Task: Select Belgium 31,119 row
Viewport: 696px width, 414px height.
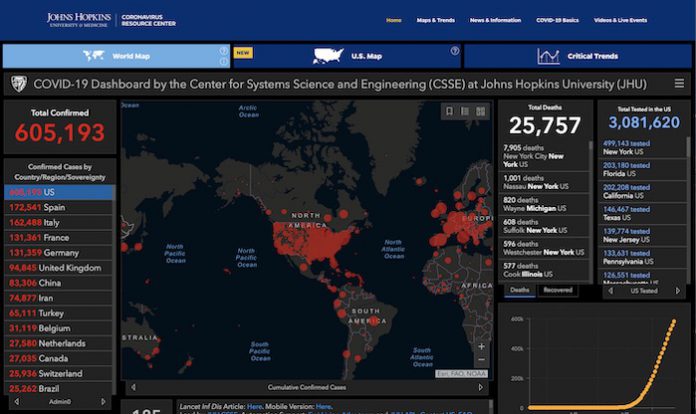Action: click(58, 328)
